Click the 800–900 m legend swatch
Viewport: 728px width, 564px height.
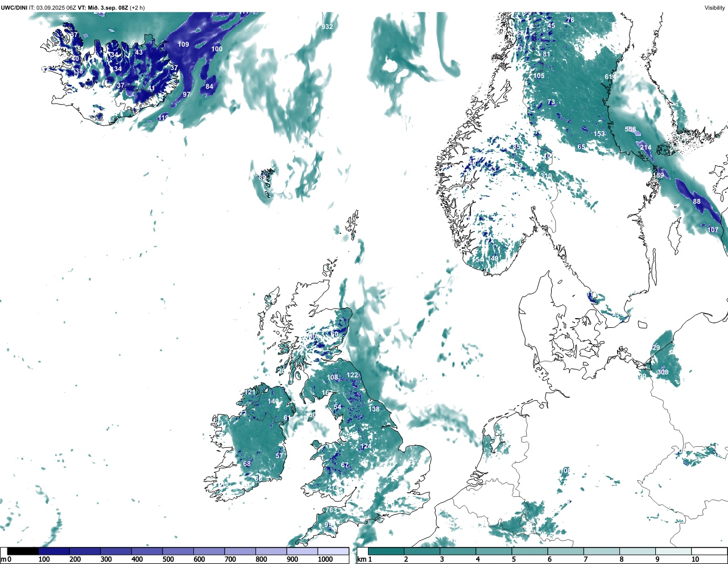tap(271, 551)
